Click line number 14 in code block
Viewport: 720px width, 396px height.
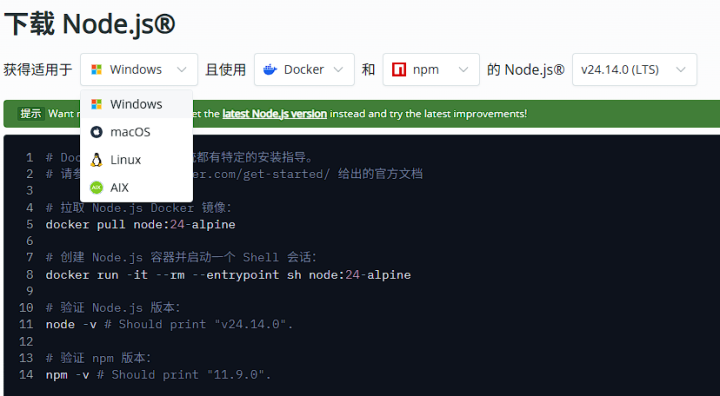point(26,375)
